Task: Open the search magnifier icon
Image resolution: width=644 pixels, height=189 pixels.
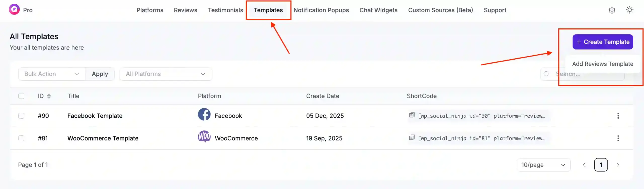Action: pyautogui.click(x=546, y=74)
